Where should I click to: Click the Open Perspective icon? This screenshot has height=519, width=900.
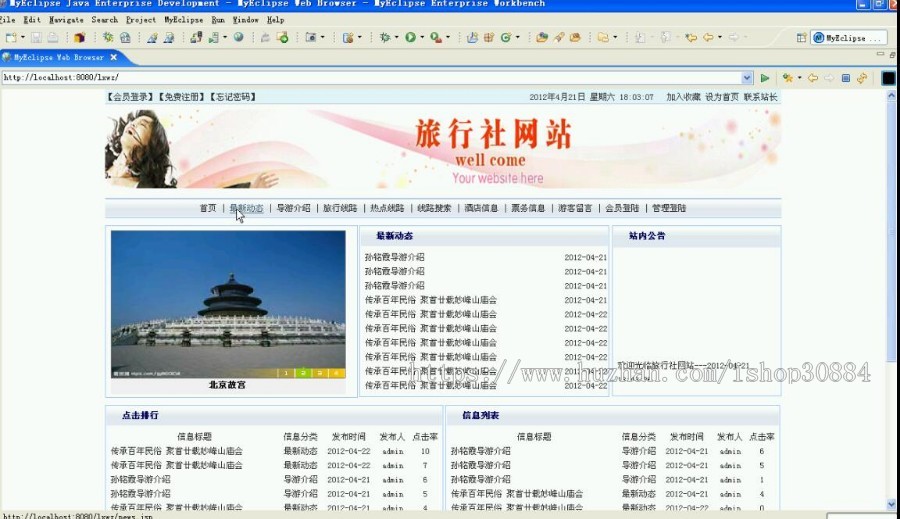point(802,38)
